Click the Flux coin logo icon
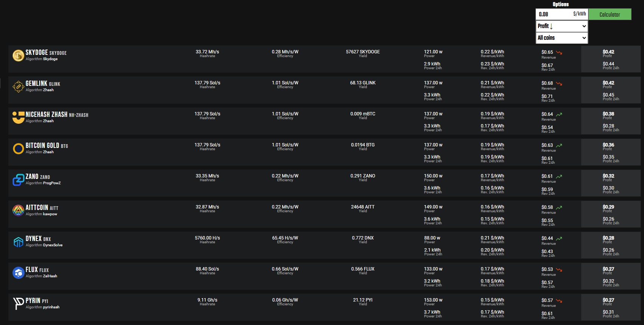The width and height of the screenshot is (644, 325). (18, 273)
